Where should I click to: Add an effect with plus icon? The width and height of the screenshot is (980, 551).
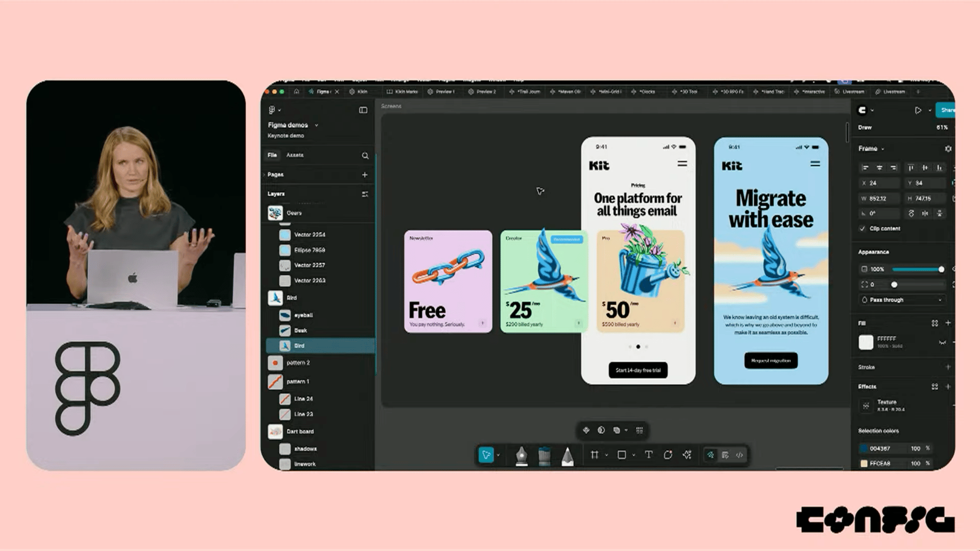point(948,387)
